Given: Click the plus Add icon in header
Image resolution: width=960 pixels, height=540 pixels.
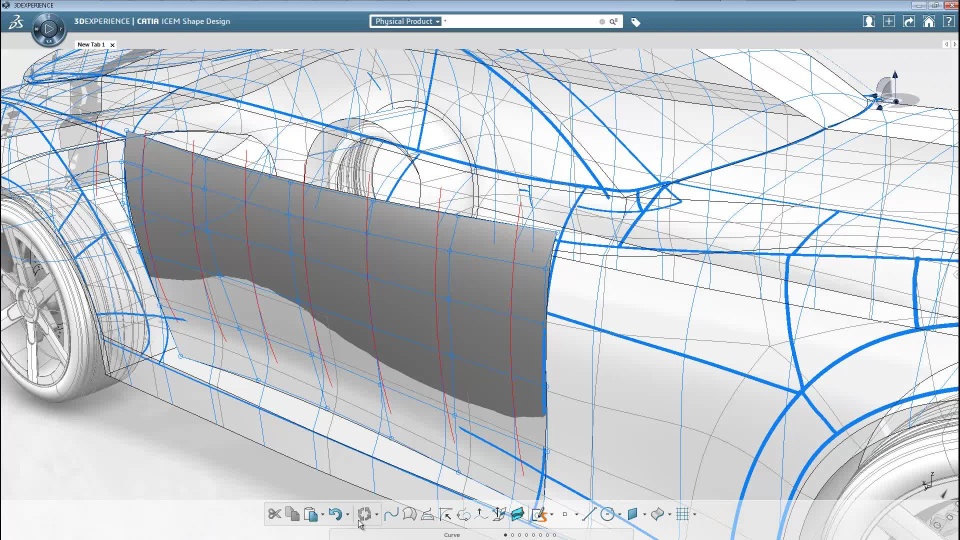Looking at the screenshot, I should click(x=889, y=21).
